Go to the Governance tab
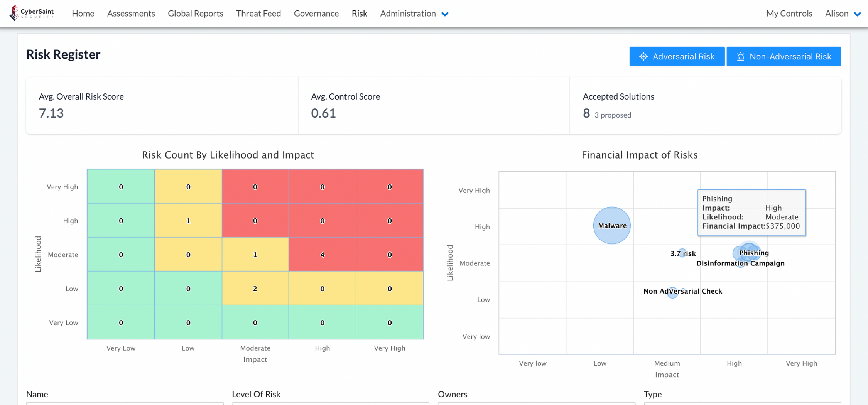The height and width of the screenshot is (405, 868). tap(316, 13)
